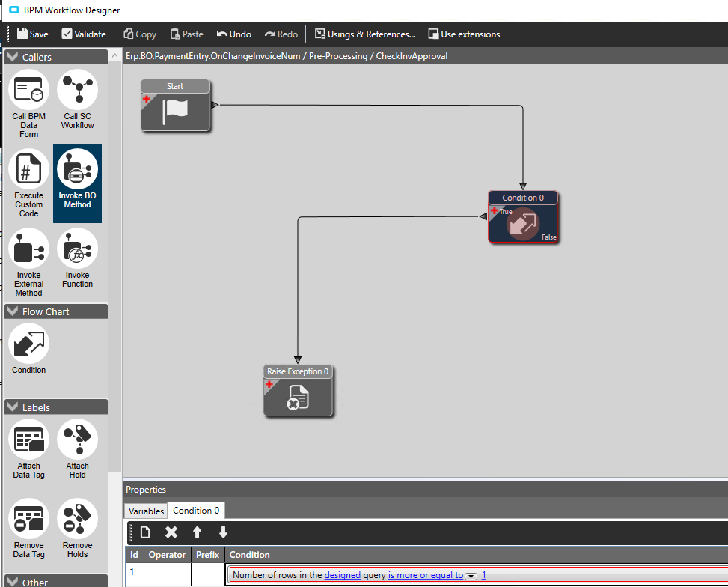Pick the Execute Custom Code item
Viewport: 728px width, 587px height.
click(x=28, y=168)
